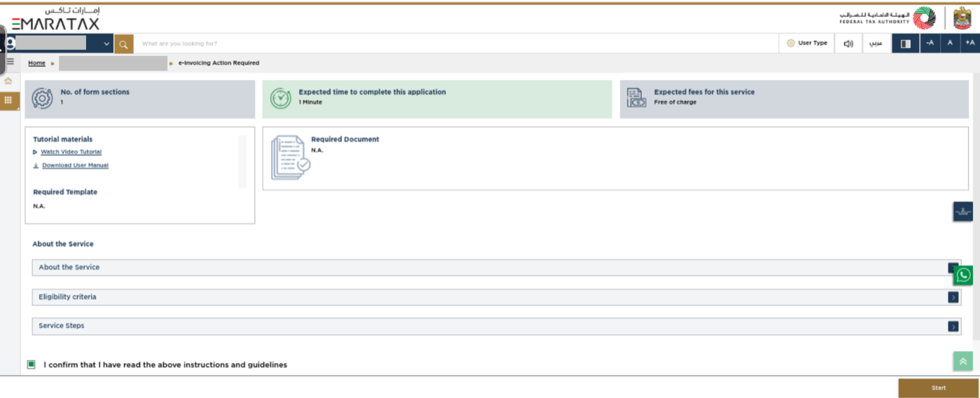The height and width of the screenshot is (398, 980).
Task: Decrease font size with -A
Action: pyautogui.click(x=930, y=43)
